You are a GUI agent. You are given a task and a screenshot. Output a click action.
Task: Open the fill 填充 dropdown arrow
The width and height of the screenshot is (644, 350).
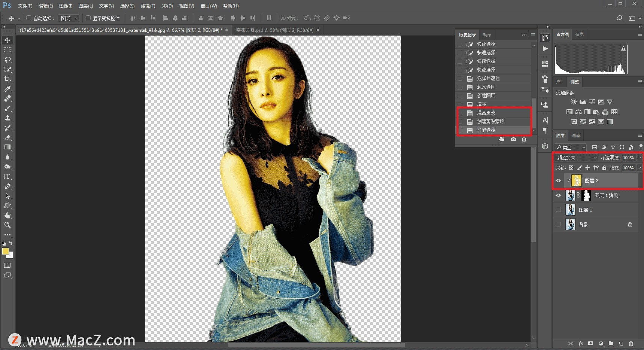(x=640, y=168)
